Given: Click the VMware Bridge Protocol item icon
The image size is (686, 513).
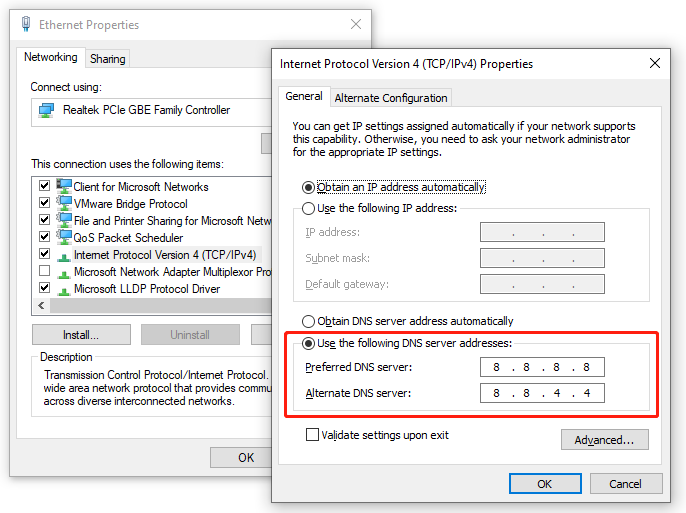Looking at the screenshot, I should [x=64, y=203].
